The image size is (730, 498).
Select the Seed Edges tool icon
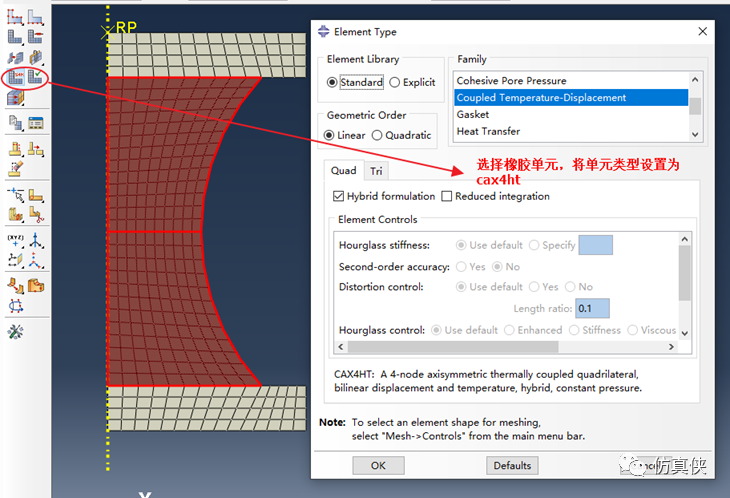[x=35, y=18]
